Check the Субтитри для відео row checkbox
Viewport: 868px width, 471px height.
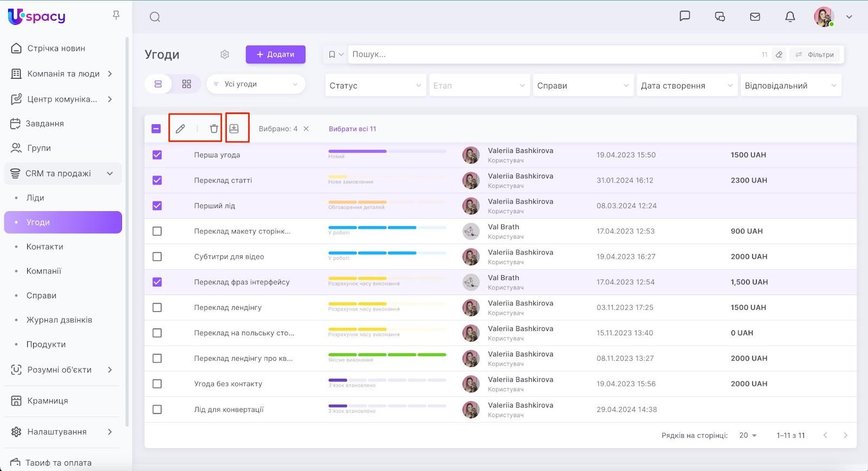[x=157, y=257]
